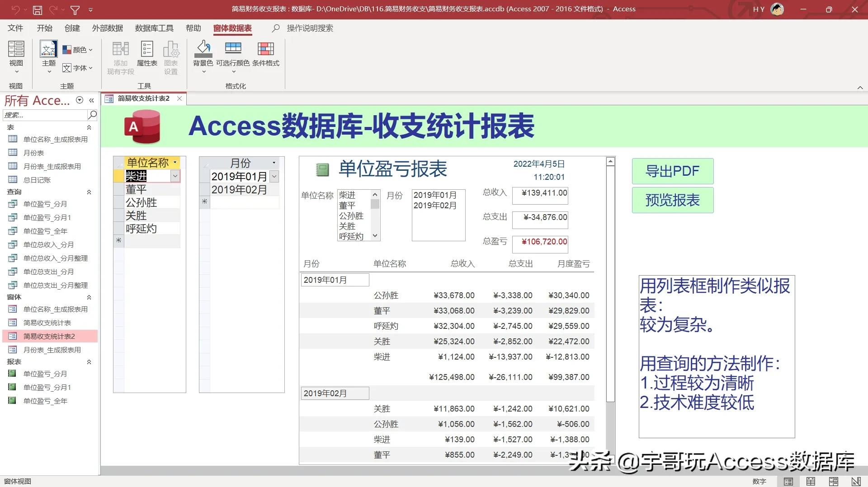Open the 单位名称 column header filter arrow

[175, 162]
